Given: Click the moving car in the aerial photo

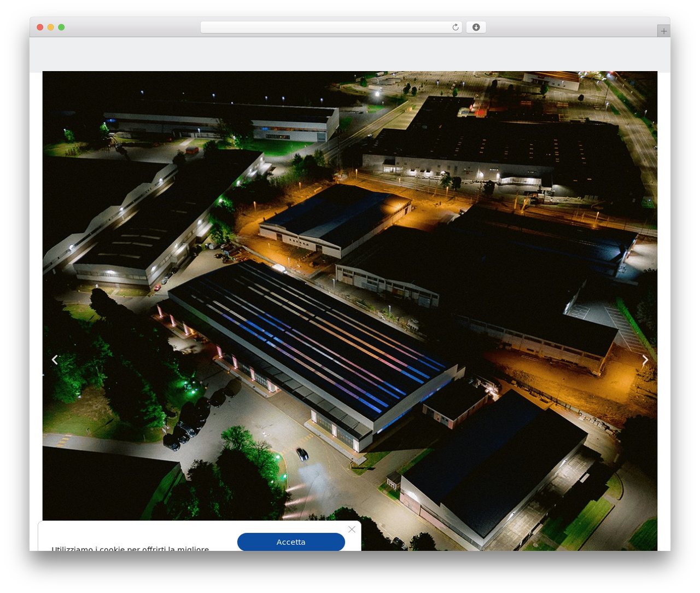Looking at the screenshot, I should [x=302, y=454].
